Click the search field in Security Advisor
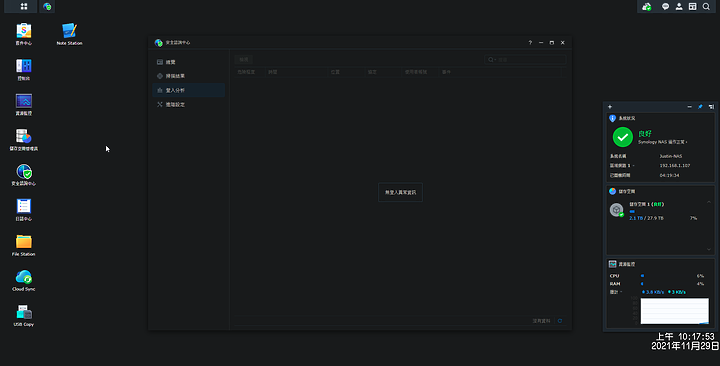This screenshot has width=720, height=366. coord(525,60)
